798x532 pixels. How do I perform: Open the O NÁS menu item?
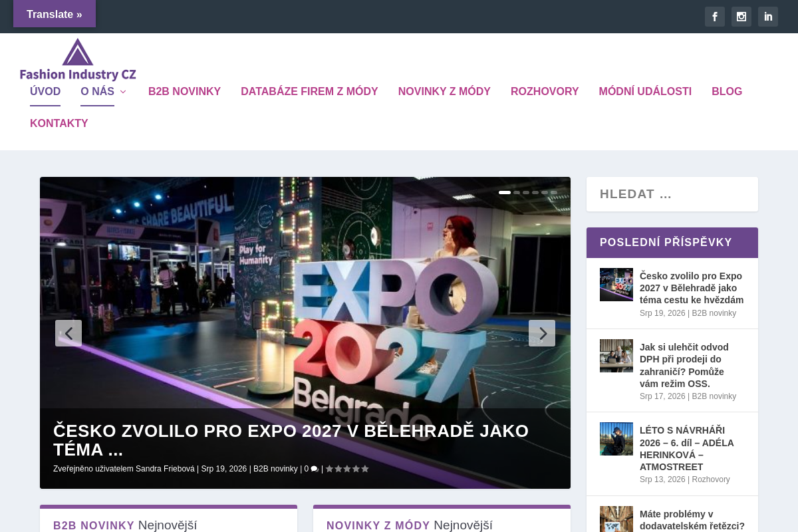[97, 92]
